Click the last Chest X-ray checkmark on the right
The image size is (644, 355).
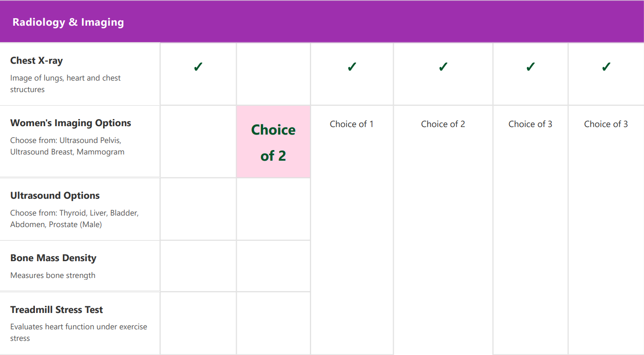(x=606, y=67)
